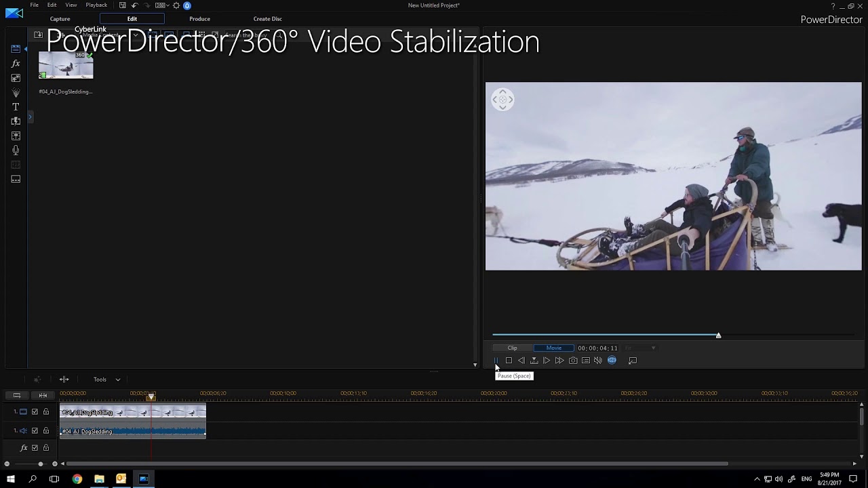The width and height of the screenshot is (868, 488).
Task: Stop the preview playback
Action: point(509,361)
